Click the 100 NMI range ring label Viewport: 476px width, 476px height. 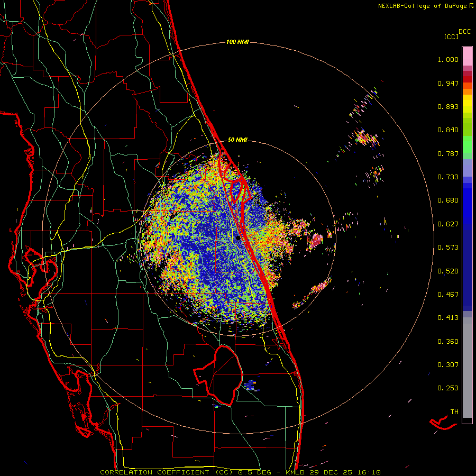coord(237,42)
